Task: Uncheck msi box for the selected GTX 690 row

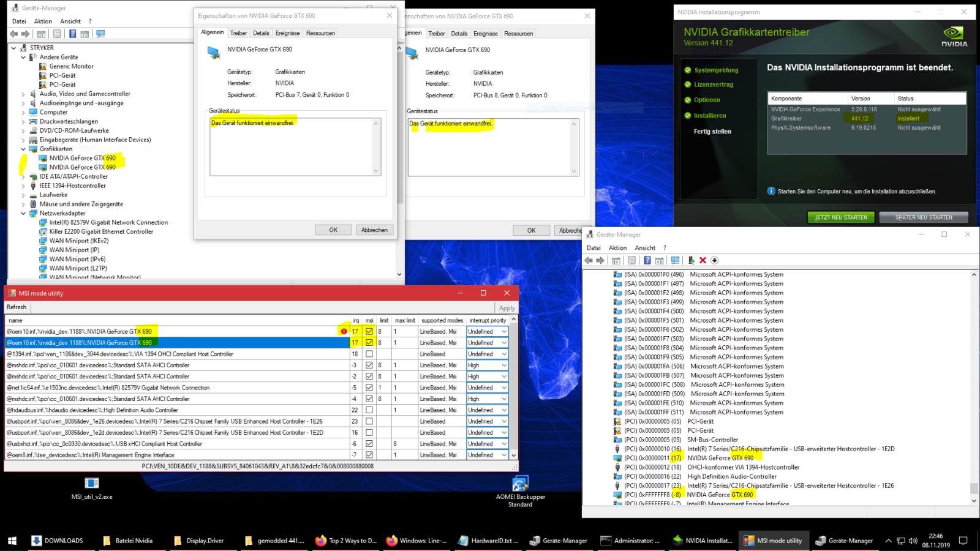Action: (369, 343)
